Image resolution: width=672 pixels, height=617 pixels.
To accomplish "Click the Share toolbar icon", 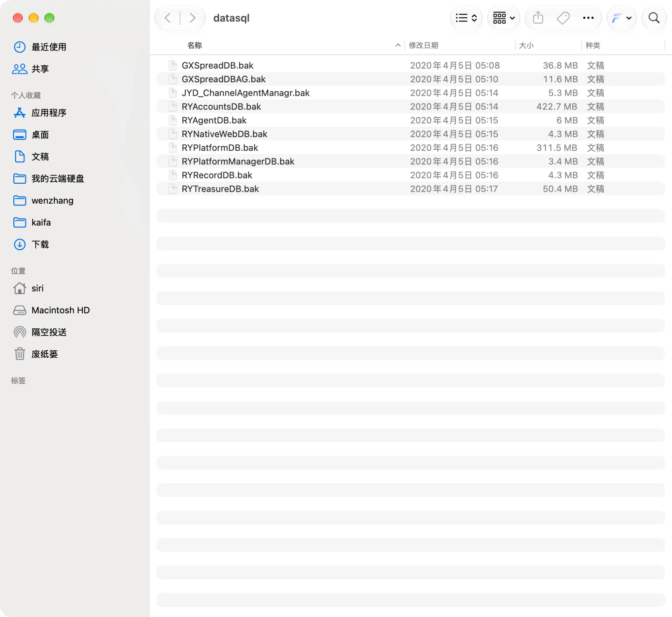I will [x=538, y=18].
